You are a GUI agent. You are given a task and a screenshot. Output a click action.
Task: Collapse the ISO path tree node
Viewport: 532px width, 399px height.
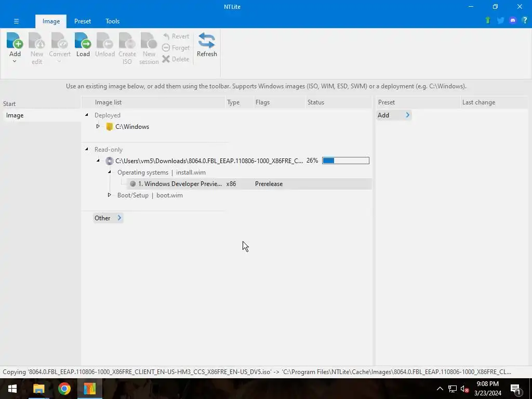[98, 161]
